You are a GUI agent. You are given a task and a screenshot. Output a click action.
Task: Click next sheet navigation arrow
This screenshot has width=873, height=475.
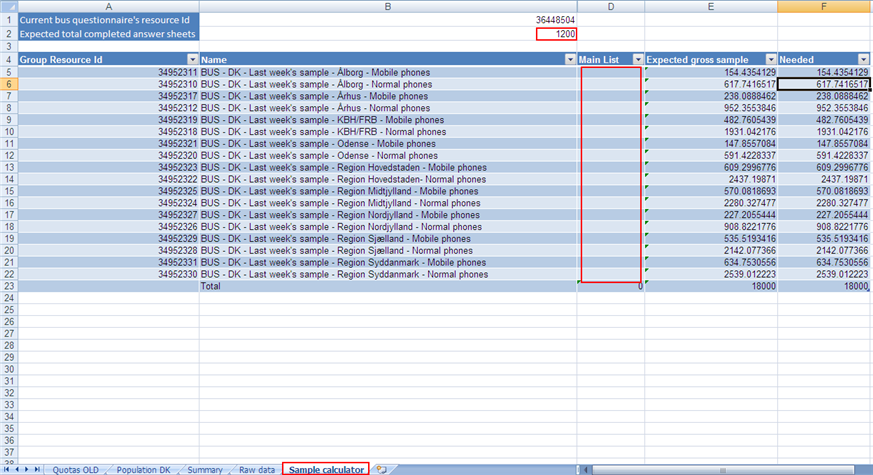27,469
